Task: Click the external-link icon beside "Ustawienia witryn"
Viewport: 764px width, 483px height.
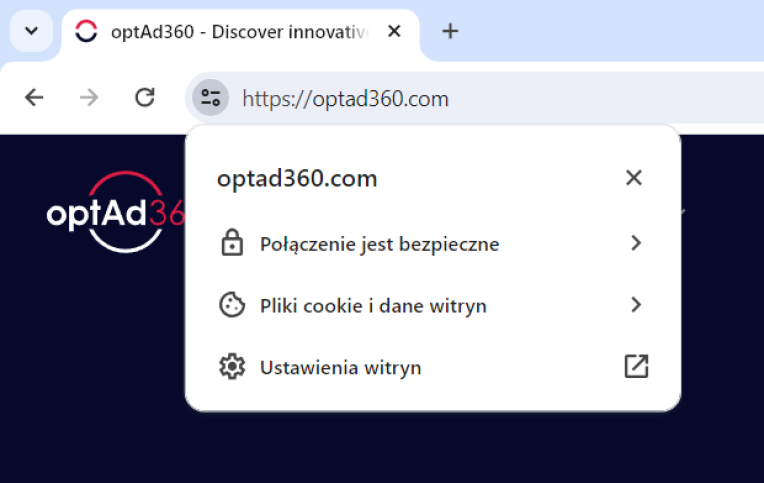Action: pos(636,367)
